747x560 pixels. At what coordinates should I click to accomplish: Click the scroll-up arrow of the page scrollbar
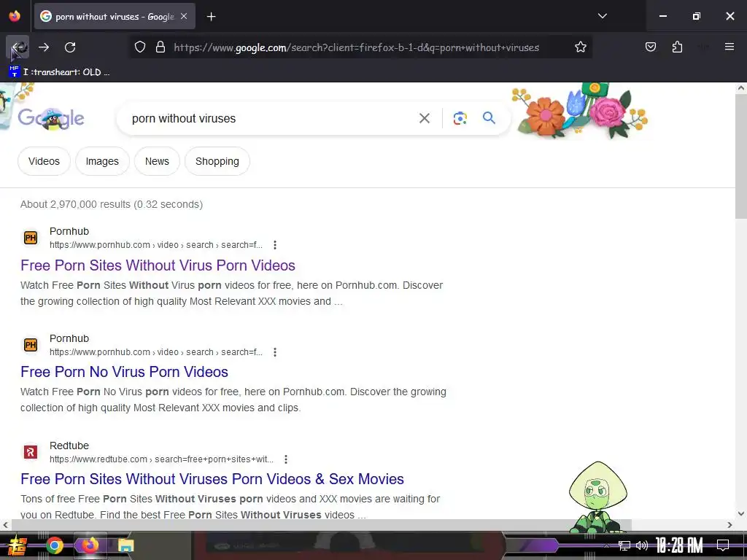[x=740, y=88]
